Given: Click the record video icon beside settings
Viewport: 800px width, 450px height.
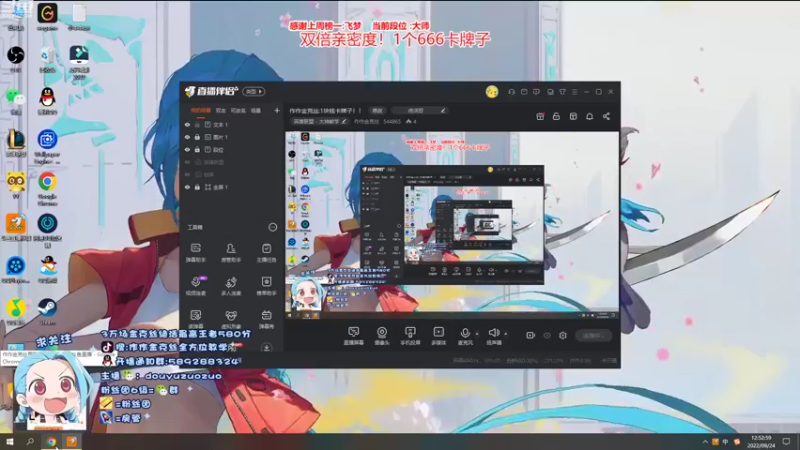Looking at the screenshot, I should (531, 335).
